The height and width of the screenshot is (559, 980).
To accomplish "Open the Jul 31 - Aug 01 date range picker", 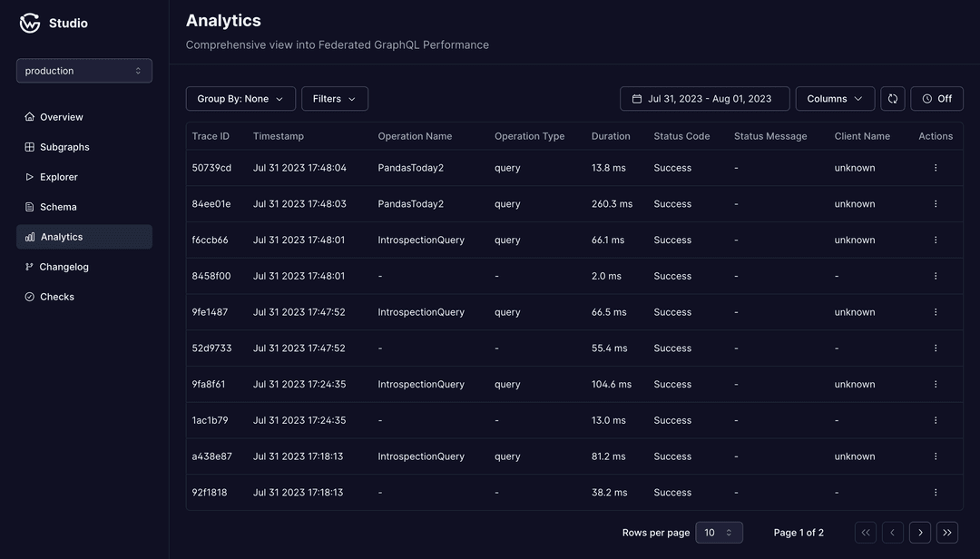I will [x=704, y=98].
